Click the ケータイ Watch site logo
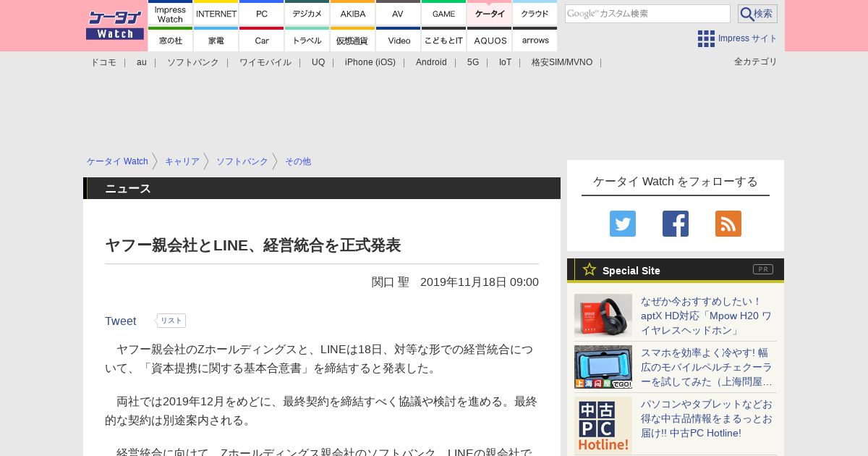This screenshot has width=868, height=456. 115,25
